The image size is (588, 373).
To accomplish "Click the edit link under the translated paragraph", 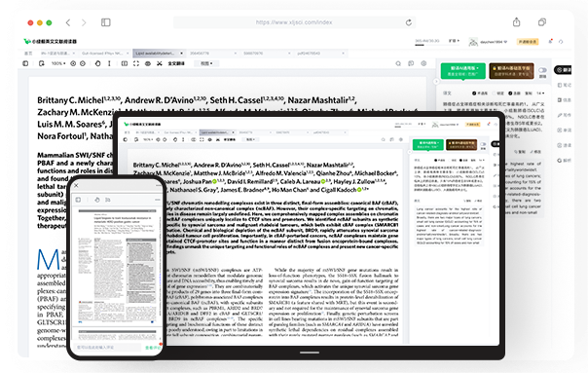I will pyautogui.click(x=535, y=152).
